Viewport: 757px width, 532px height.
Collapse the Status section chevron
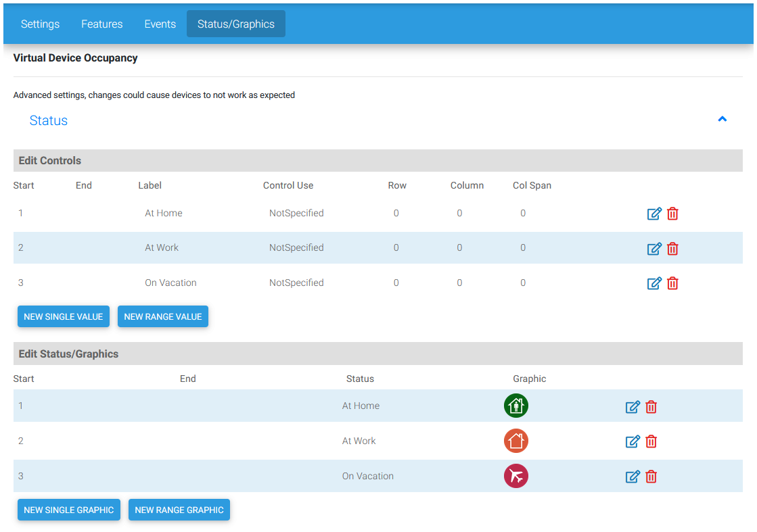coord(722,120)
